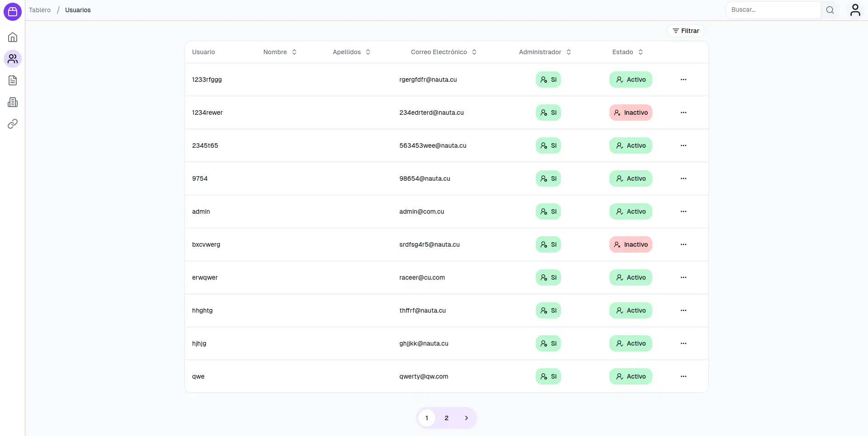Click administrator Si badge for qwe
This screenshot has width=868, height=436.
coord(548,376)
